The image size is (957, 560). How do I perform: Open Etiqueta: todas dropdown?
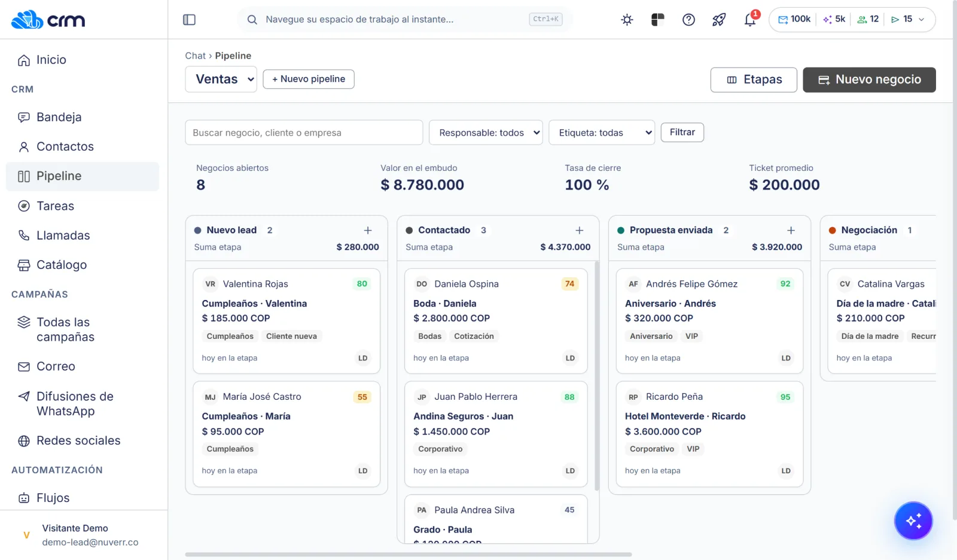pos(602,133)
